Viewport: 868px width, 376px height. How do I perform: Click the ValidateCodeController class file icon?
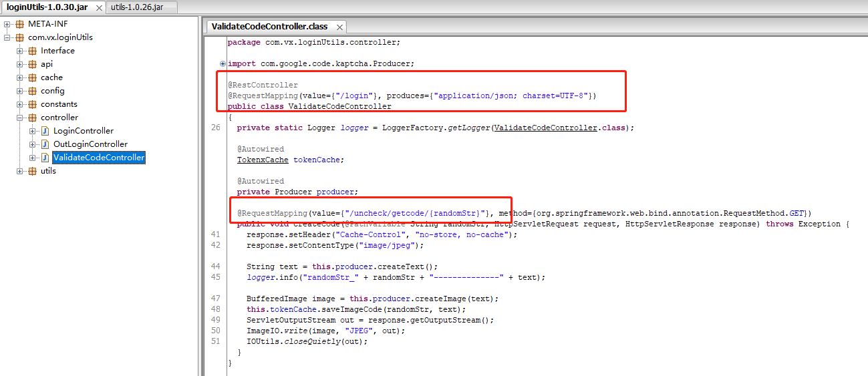tap(45, 158)
